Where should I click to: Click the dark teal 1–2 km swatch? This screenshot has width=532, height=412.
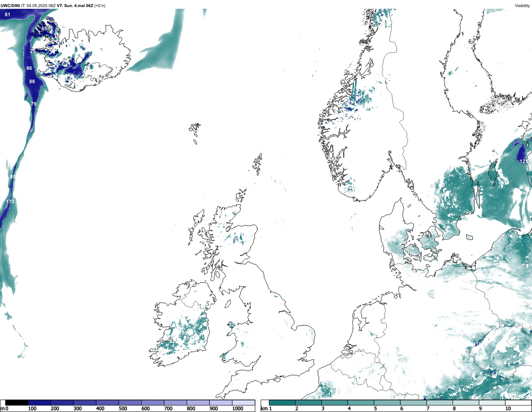282,402
